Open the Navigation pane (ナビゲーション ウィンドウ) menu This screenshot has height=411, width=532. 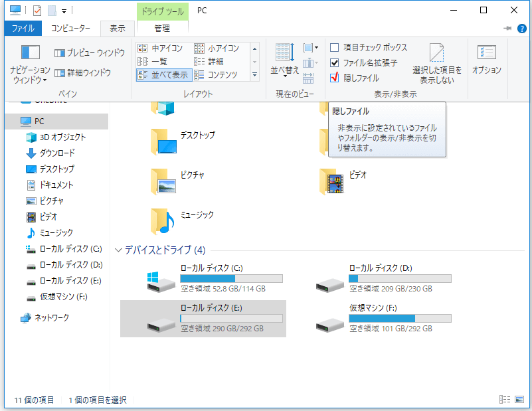(x=30, y=64)
